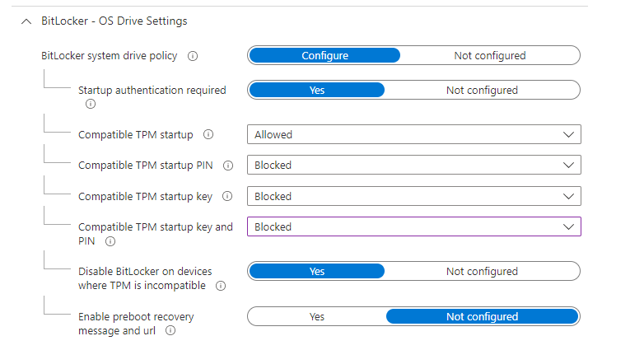Expand the Compatible TPM startup key dropdown

414,196
